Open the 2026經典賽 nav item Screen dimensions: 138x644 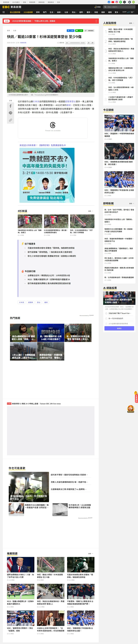28,12
